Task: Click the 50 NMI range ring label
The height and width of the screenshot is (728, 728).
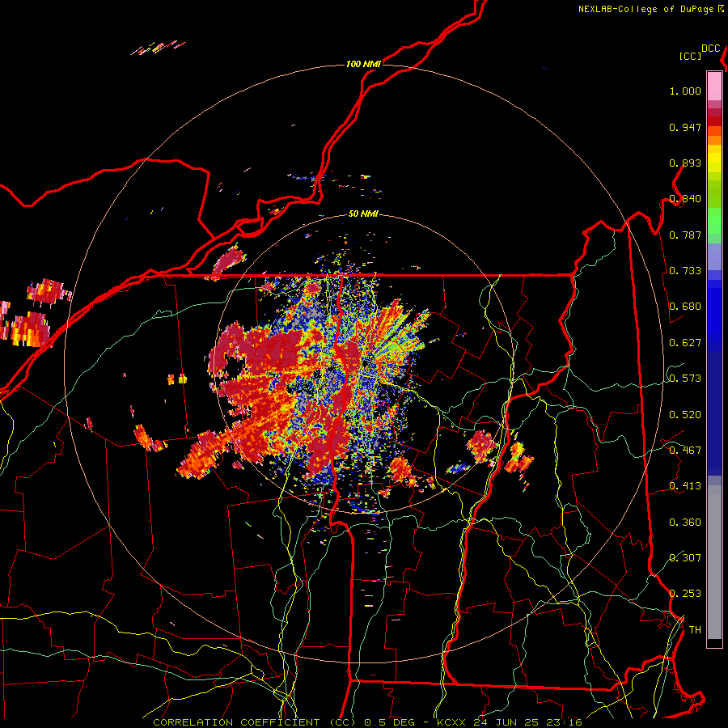Action: pyautogui.click(x=363, y=214)
